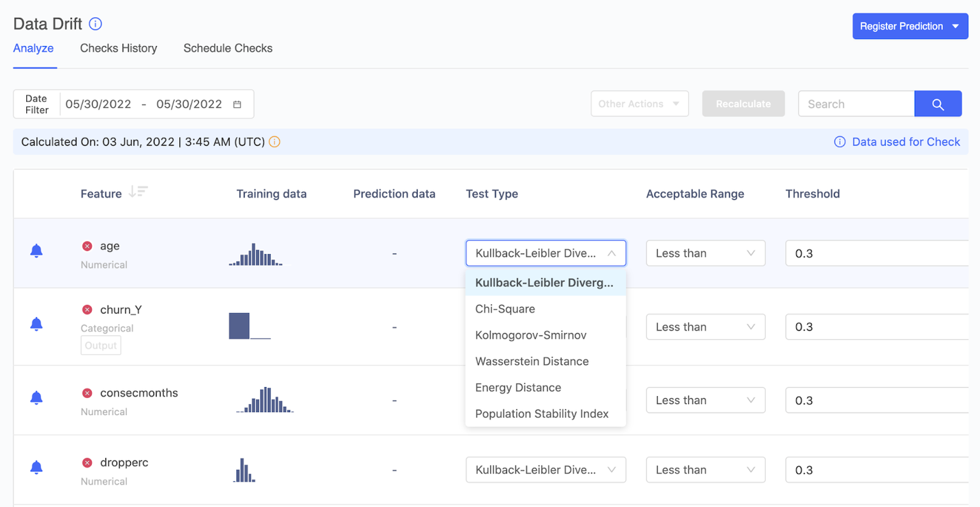
Task: Open the Other Actions dropdown
Action: 639,103
